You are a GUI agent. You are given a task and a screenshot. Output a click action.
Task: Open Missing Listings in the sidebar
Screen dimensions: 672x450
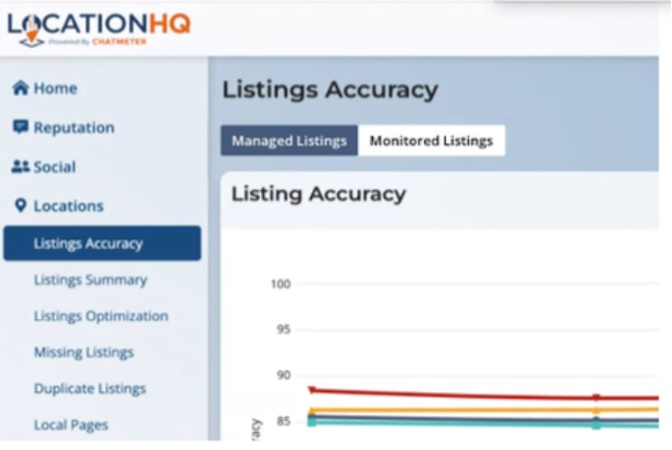pos(83,352)
